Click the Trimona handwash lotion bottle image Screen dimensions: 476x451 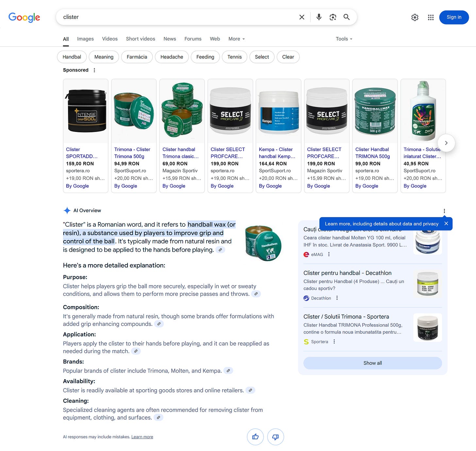[423, 111]
